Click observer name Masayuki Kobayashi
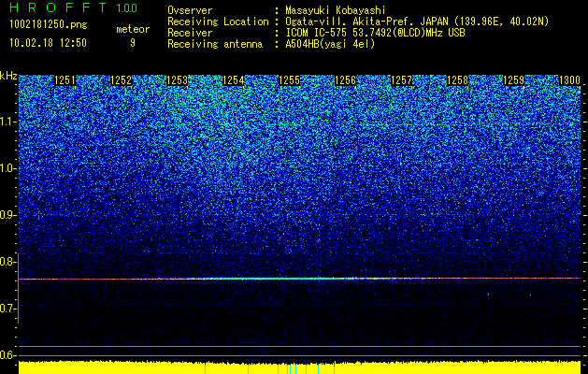This screenshot has height=374, width=588. 336,10
